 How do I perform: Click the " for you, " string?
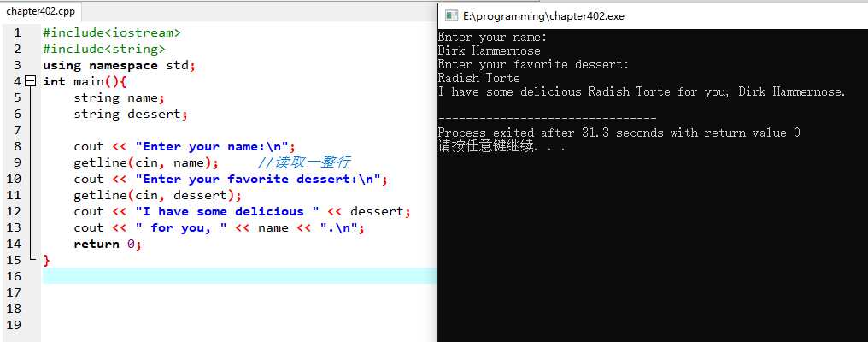click(181, 227)
